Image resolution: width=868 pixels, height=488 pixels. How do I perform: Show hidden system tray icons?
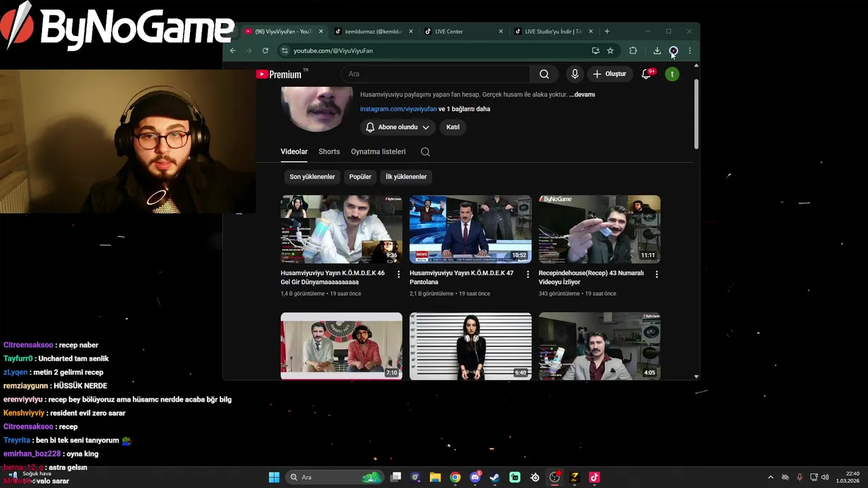pyautogui.click(x=770, y=477)
